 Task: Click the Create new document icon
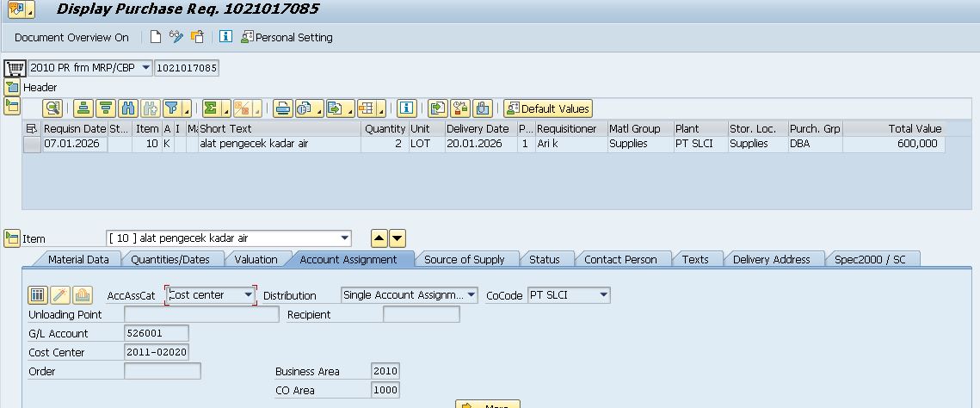(156, 37)
